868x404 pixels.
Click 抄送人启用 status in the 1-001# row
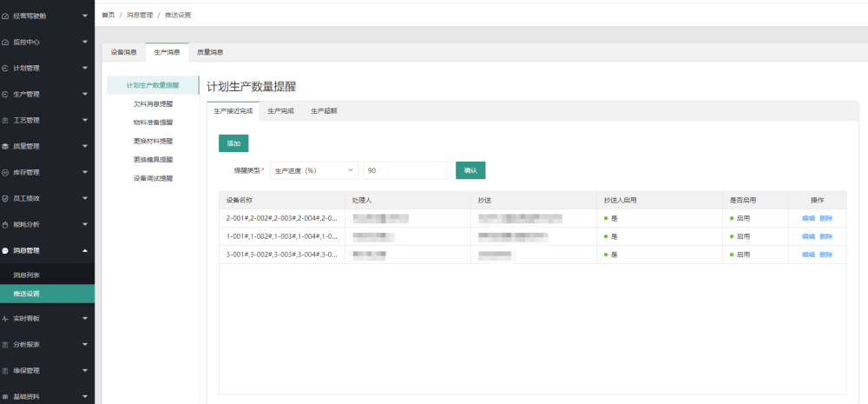pyautogui.click(x=612, y=236)
